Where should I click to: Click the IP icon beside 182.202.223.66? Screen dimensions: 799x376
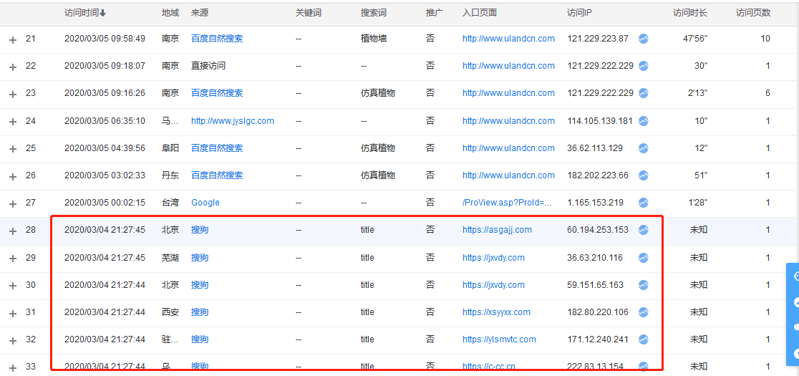[643, 175]
